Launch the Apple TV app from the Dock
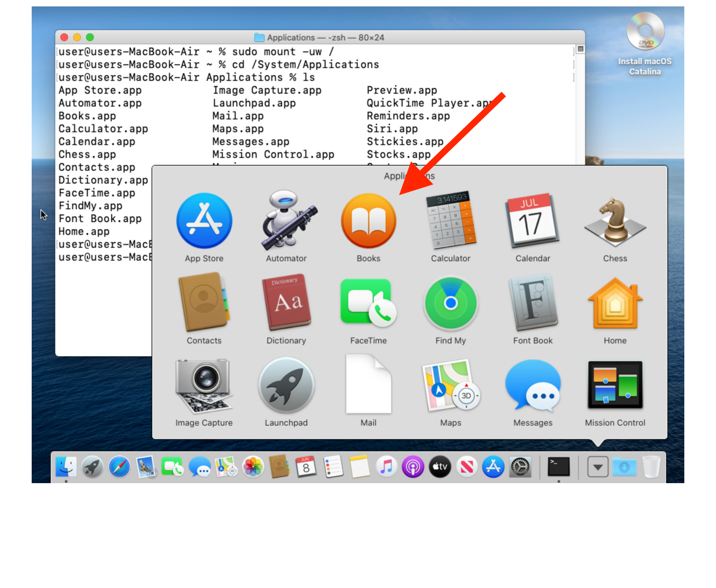This screenshot has height=588, width=716. (440, 466)
